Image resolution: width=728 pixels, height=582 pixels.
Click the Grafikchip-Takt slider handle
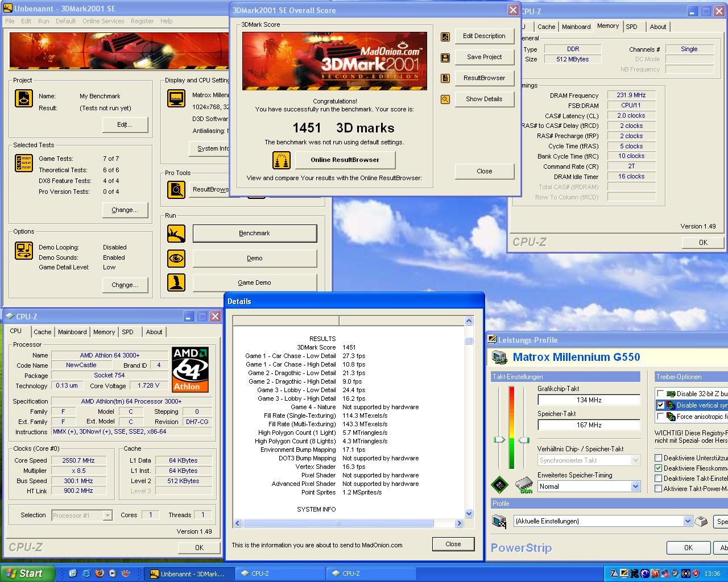coord(499,439)
